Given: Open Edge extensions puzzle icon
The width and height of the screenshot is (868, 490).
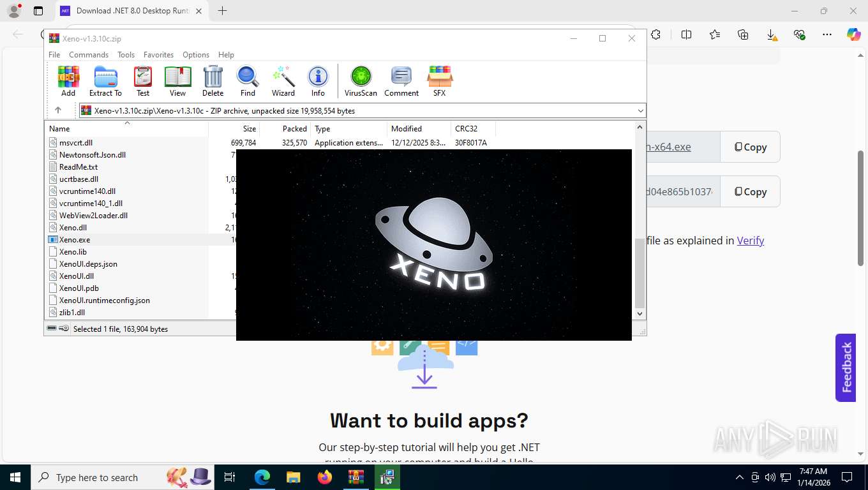Looking at the screenshot, I should (655, 34).
